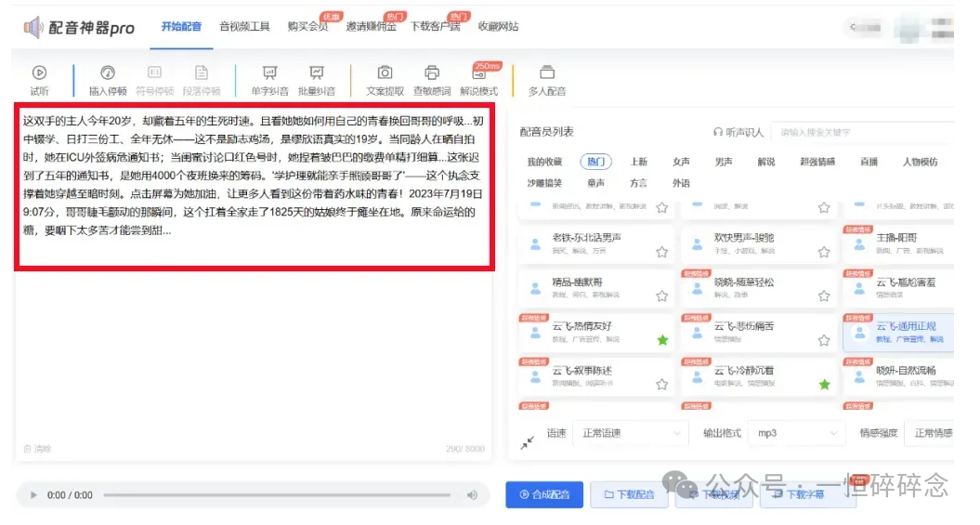Viewport: 980px width, 525px height.
Task: Favorite 老铁-东北话男声 with its star
Action: [662, 252]
